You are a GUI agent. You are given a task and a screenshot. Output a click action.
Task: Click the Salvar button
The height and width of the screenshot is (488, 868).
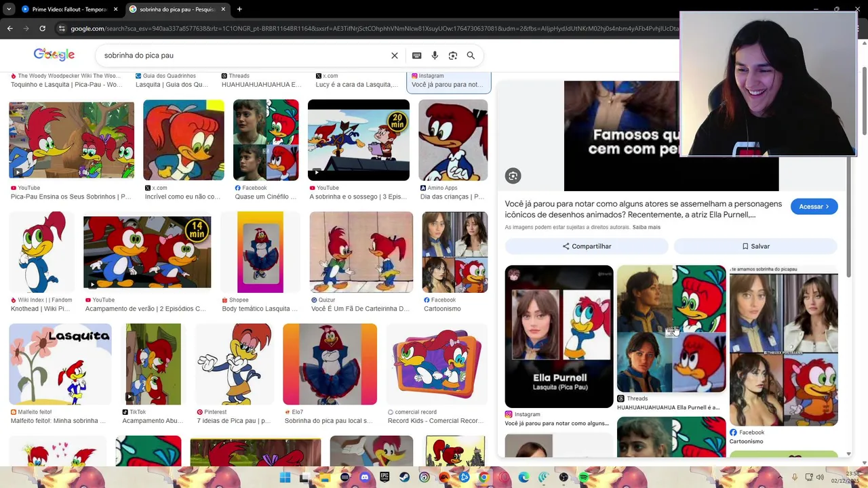(755, 246)
